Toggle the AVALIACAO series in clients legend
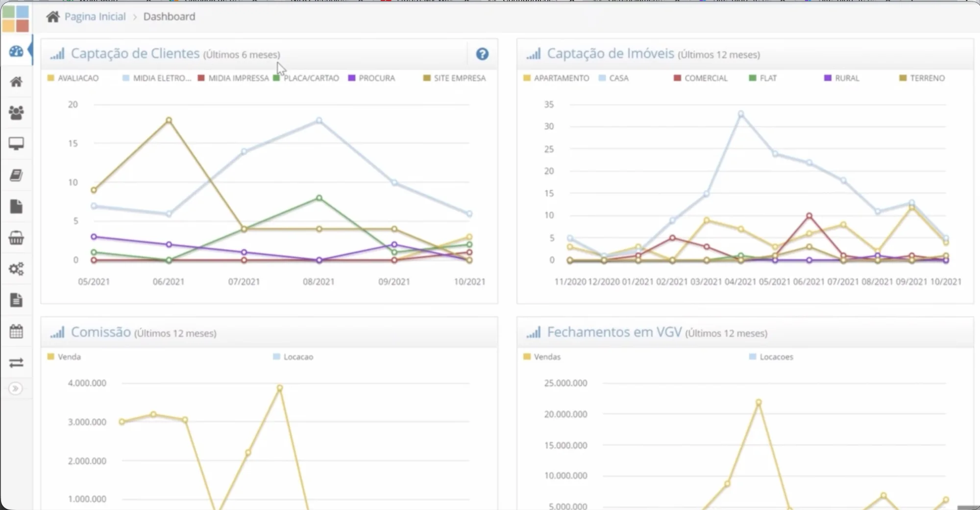 (x=73, y=78)
